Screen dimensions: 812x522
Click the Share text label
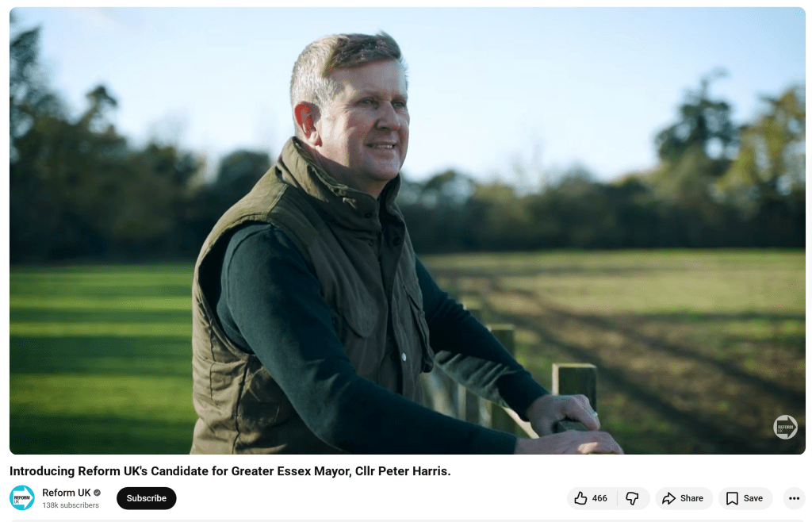691,498
